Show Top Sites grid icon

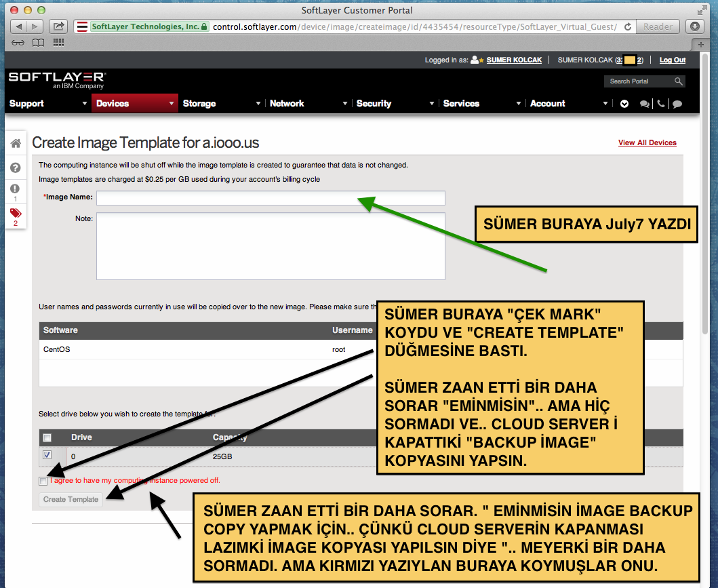point(58,43)
